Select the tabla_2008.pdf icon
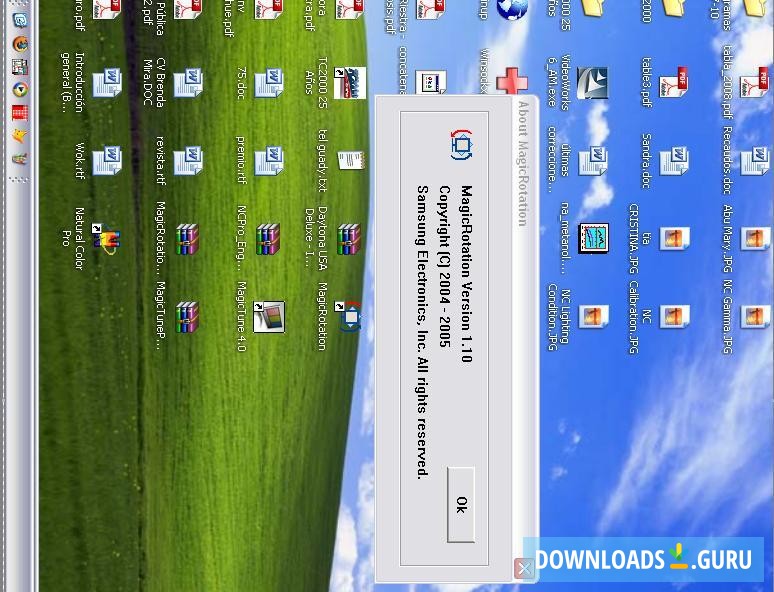 755,83
